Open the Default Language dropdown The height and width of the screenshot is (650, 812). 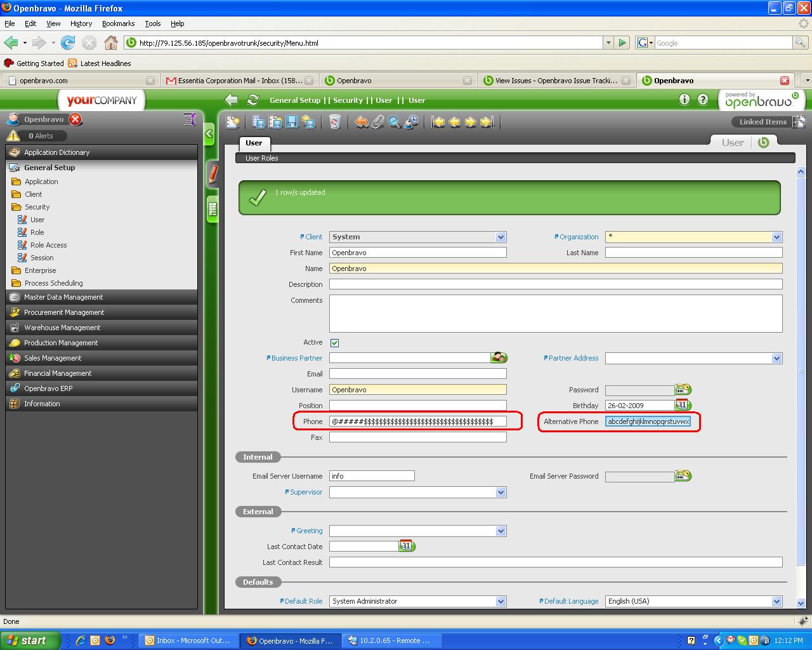point(776,601)
